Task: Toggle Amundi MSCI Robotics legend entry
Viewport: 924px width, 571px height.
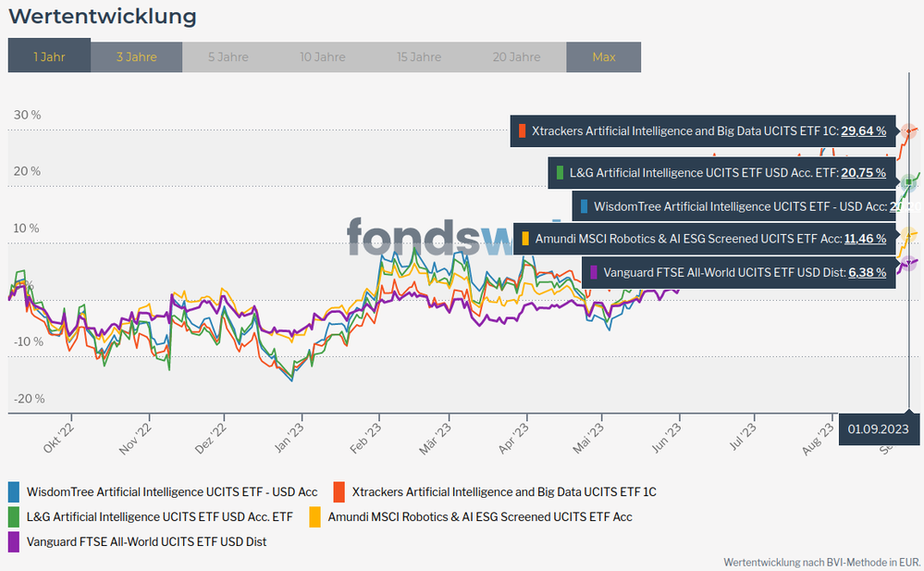Action: click(x=479, y=516)
